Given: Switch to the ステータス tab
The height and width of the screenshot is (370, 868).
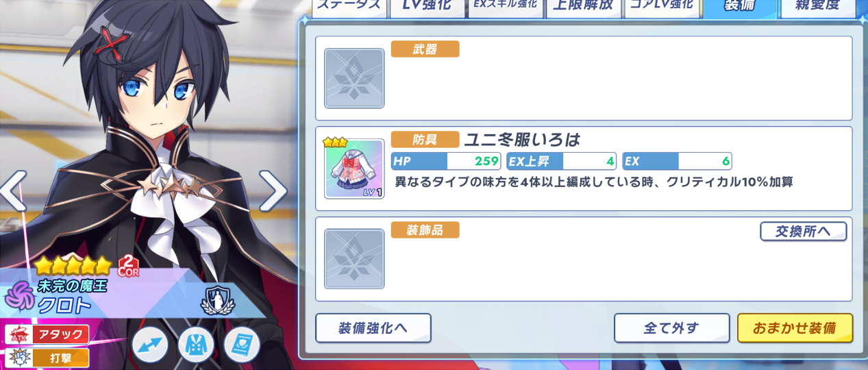Looking at the screenshot, I should click(x=349, y=7).
